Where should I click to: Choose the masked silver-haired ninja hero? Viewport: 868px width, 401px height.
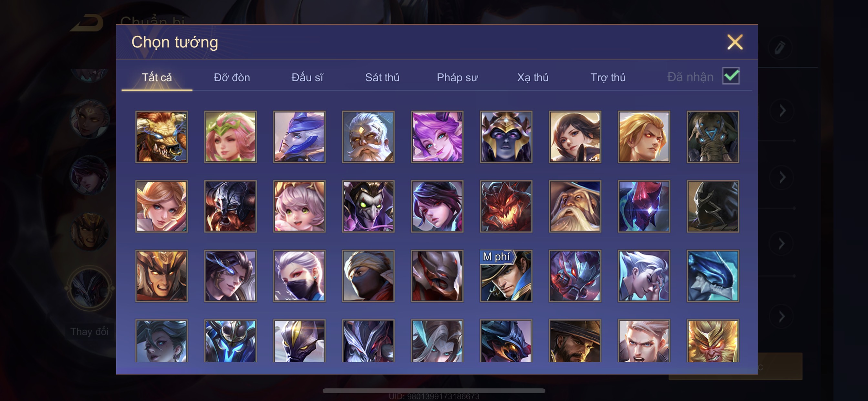coord(299,276)
